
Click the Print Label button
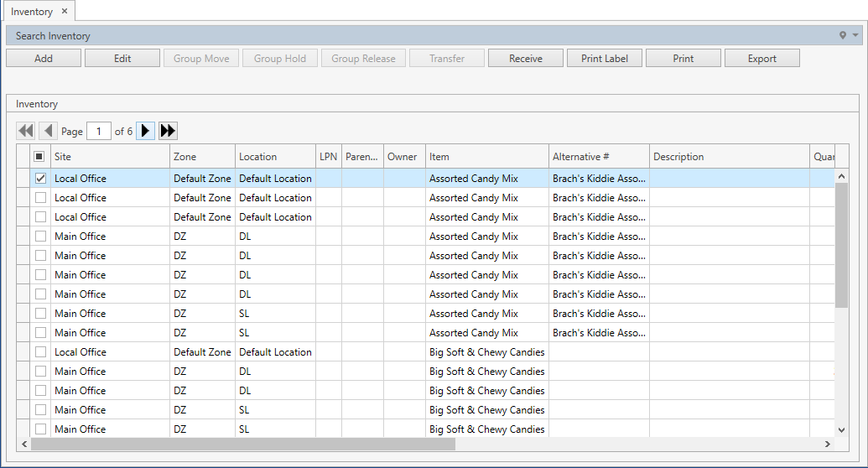605,59
